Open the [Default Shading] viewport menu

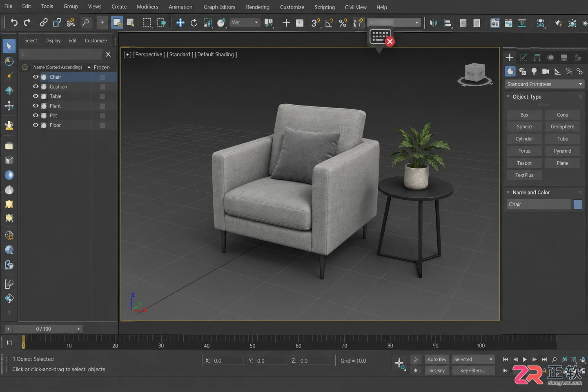(216, 54)
